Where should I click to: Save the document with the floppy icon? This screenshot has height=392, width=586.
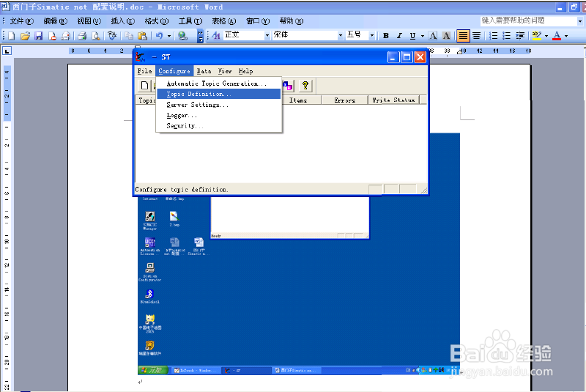[39, 36]
